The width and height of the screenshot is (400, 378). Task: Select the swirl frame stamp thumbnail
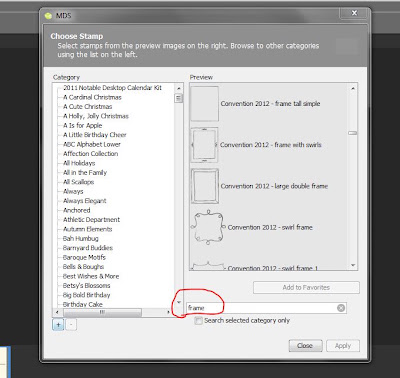click(208, 227)
